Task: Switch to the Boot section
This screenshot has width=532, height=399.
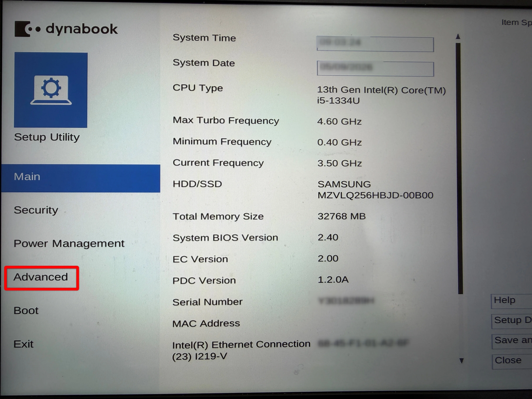Action: point(26,310)
